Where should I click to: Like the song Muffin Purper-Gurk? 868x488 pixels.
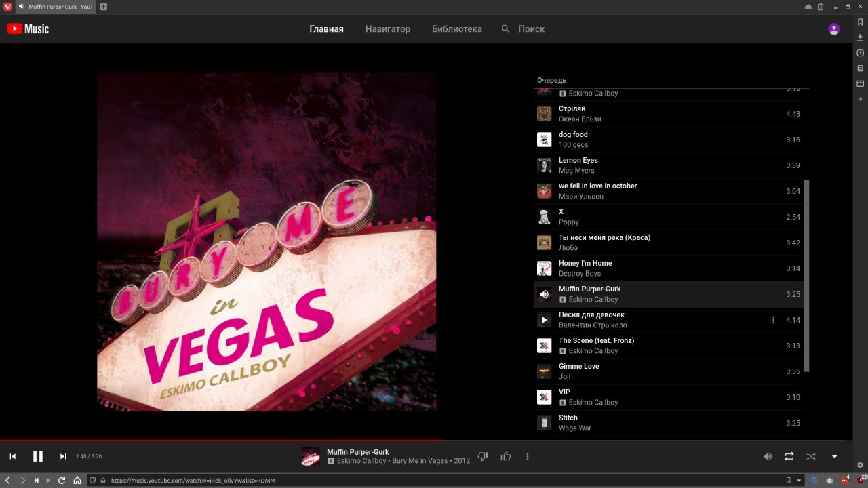506,457
